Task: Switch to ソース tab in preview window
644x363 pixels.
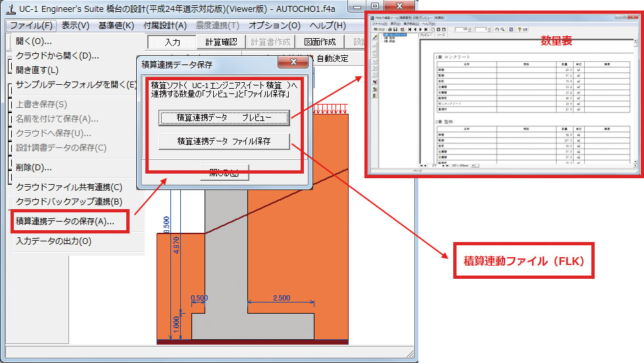Action: 441,36
